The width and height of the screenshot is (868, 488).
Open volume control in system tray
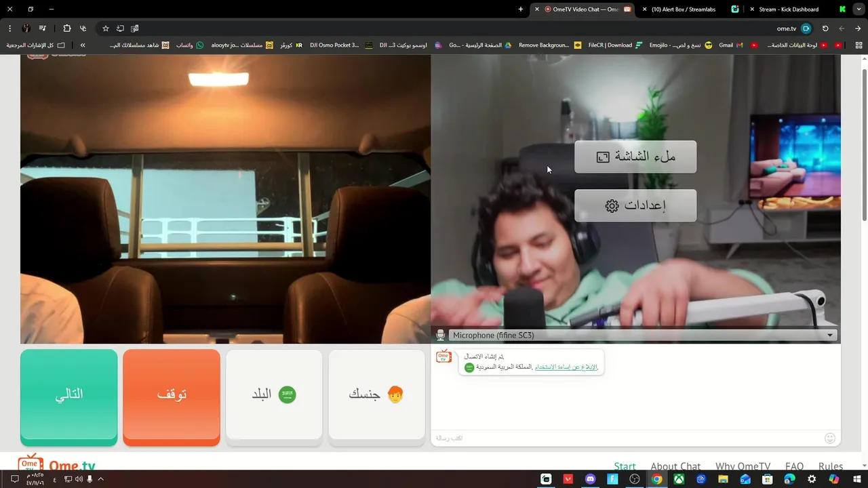pyautogui.click(x=79, y=479)
